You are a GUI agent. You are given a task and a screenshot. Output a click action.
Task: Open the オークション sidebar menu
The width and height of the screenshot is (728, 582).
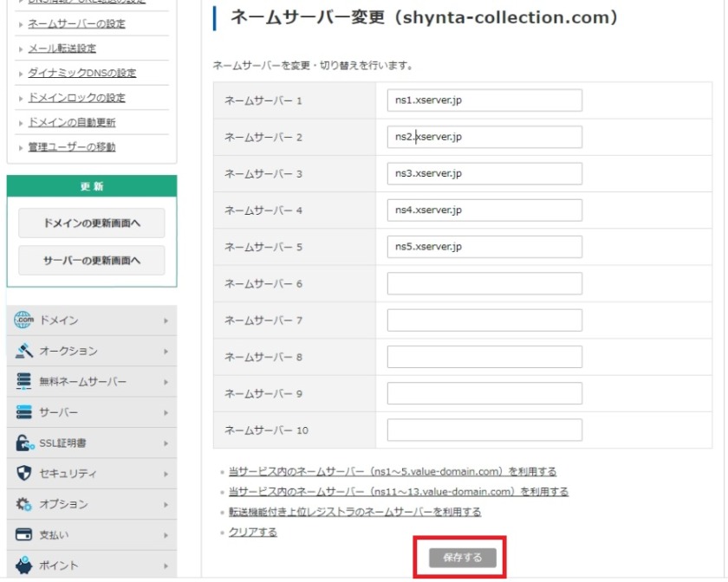click(x=92, y=351)
